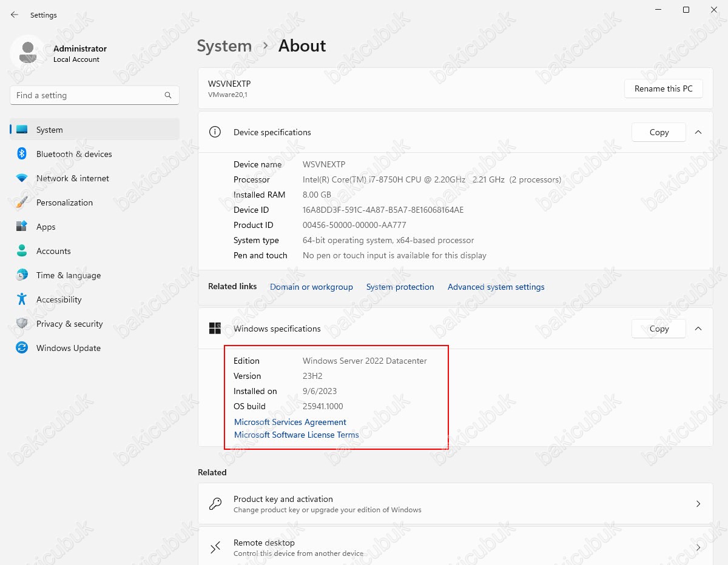
Task: Open Product key and activation chevron
Action: click(x=698, y=504)
